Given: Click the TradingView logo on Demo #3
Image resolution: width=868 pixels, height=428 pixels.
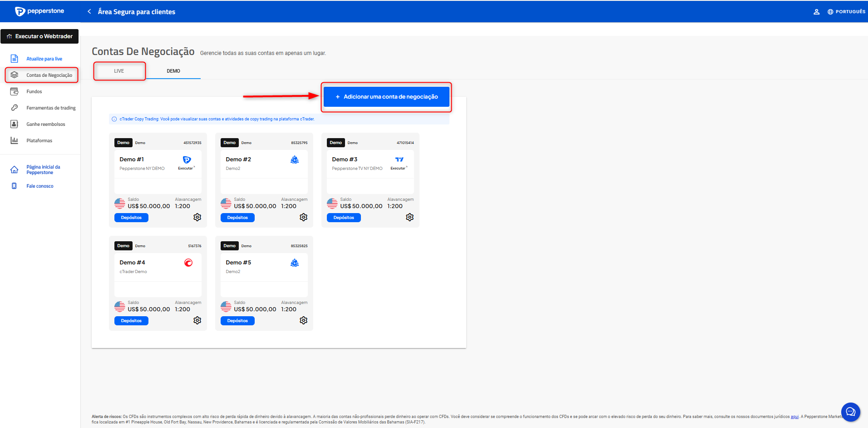Looking at the screenshot, I should coord(399,159).
